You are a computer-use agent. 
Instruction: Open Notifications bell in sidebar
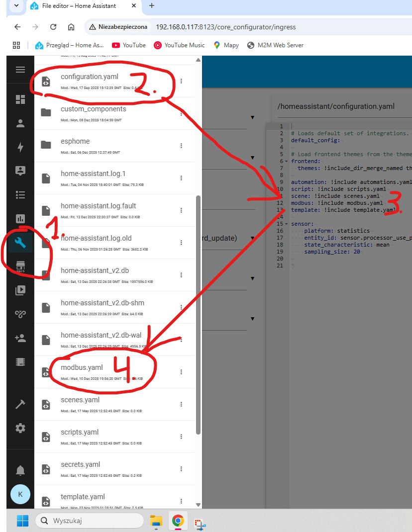(20, 470)
